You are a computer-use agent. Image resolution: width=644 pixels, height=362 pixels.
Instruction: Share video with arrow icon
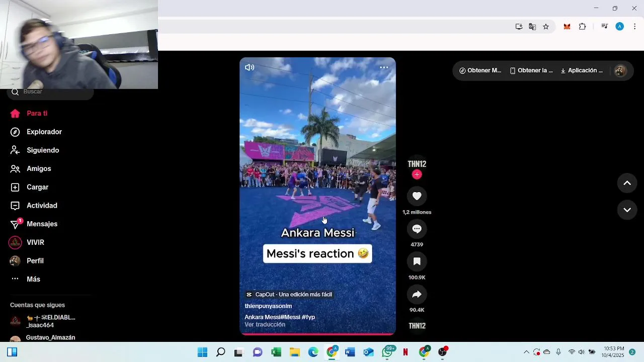417,294
